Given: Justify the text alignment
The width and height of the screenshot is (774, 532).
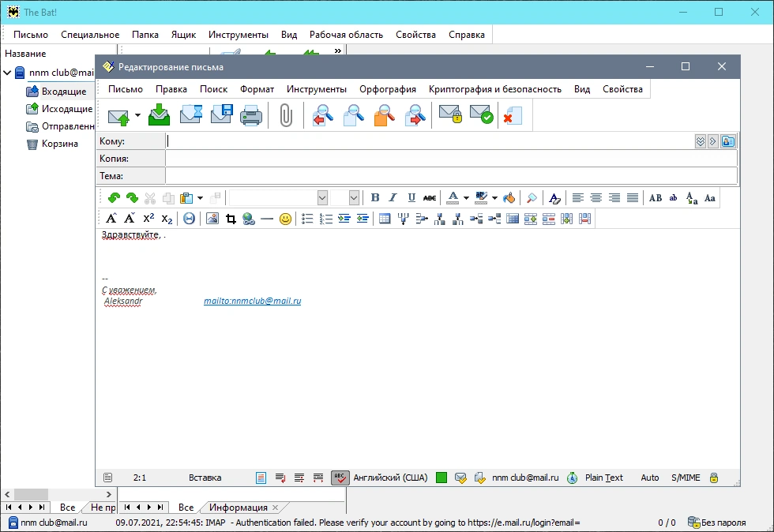Looking at the screenshot, I should point(633,198).
